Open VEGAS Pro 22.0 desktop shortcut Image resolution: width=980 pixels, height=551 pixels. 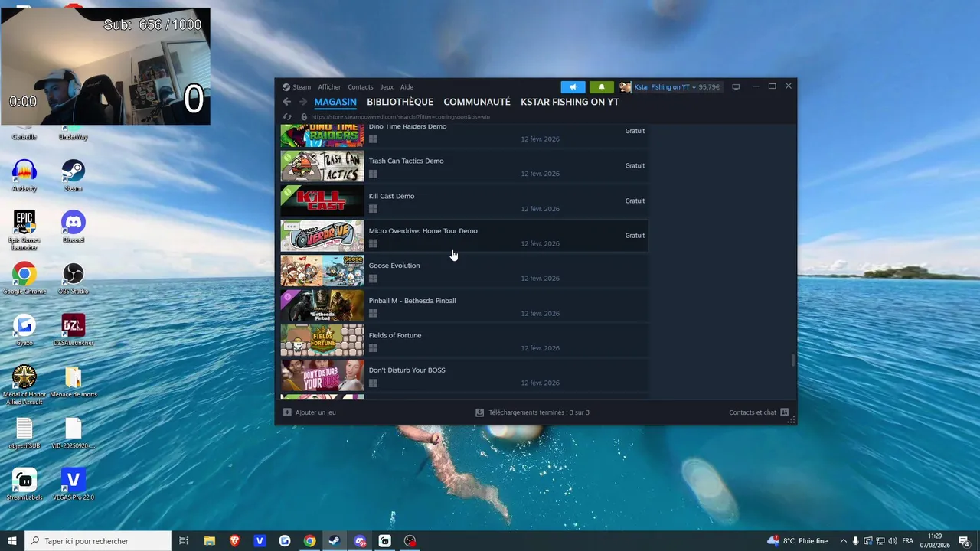(73, 484)
